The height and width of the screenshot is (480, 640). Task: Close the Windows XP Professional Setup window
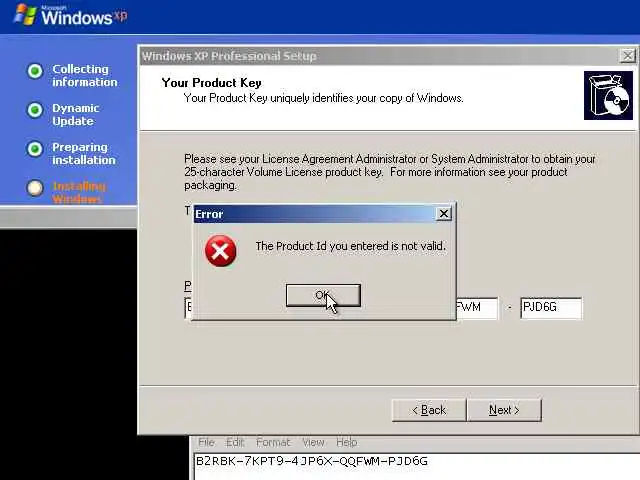[628, 56]
